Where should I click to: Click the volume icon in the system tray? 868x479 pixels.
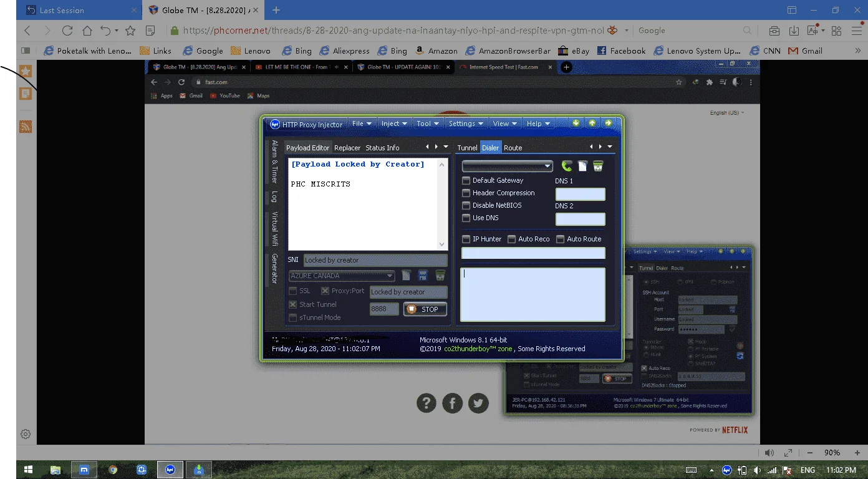(757, 470)
